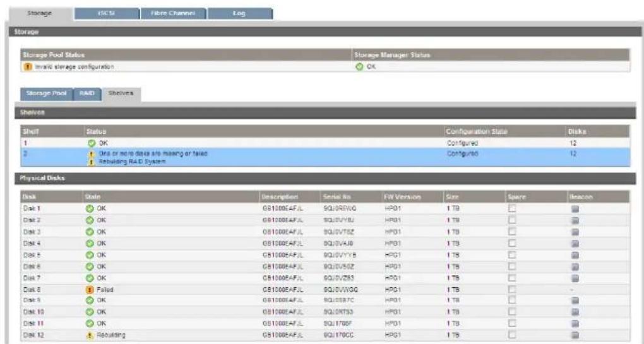Viewport: 644px width, 344px height.
Task: Select the Shelf 1 row number
Action: pos(25,143)
